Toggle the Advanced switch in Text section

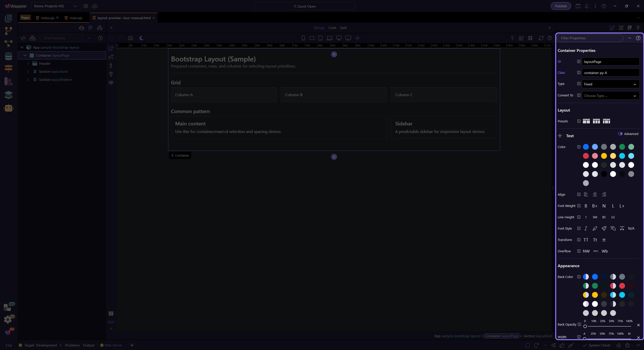620,134
